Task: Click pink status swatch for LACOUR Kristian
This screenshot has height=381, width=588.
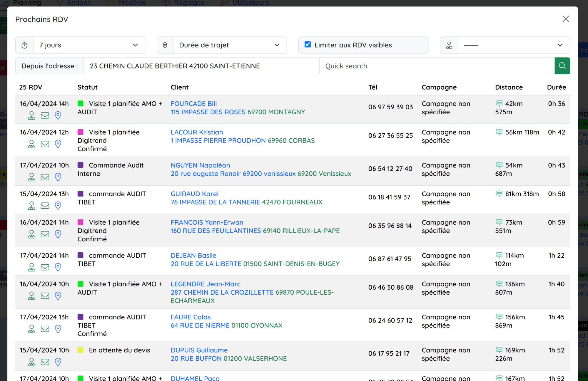Action: tap(81, 132)
